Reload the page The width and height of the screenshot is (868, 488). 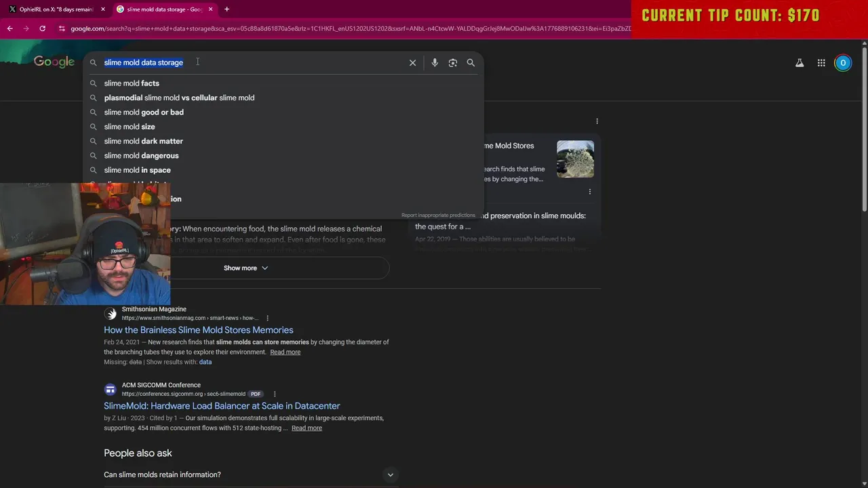(42, 28)
